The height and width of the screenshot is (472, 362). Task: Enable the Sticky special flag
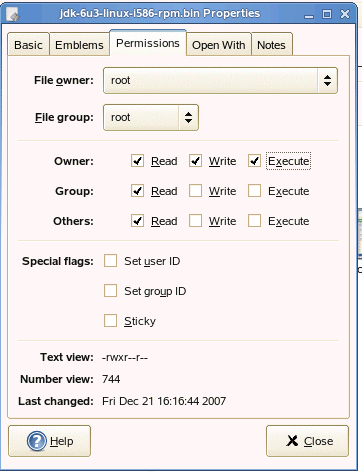110,321
